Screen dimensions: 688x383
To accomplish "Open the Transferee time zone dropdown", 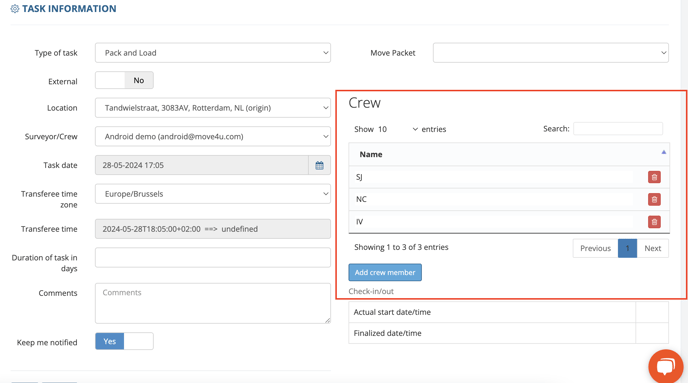I will (213, 194).
